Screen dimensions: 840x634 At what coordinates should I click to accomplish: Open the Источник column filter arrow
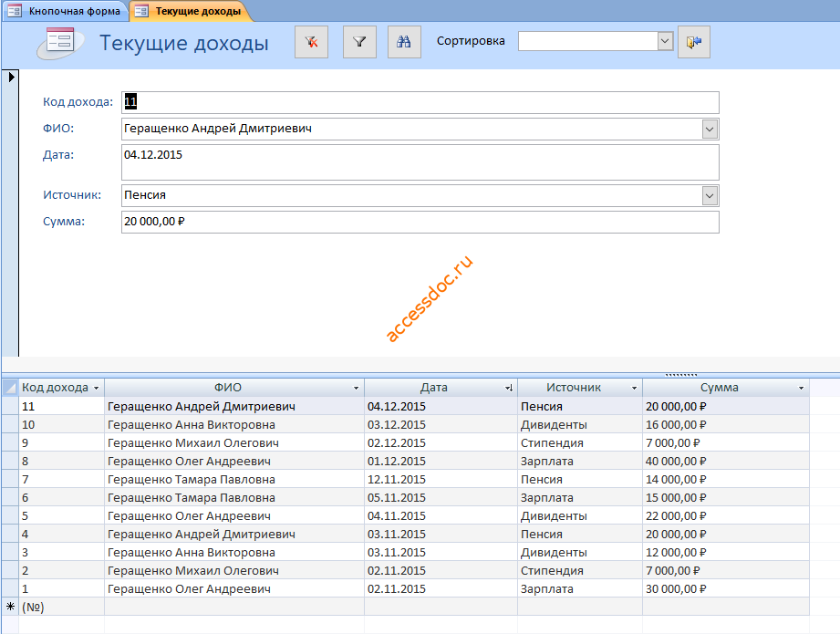pyautogui.click(x=634, y=388)
